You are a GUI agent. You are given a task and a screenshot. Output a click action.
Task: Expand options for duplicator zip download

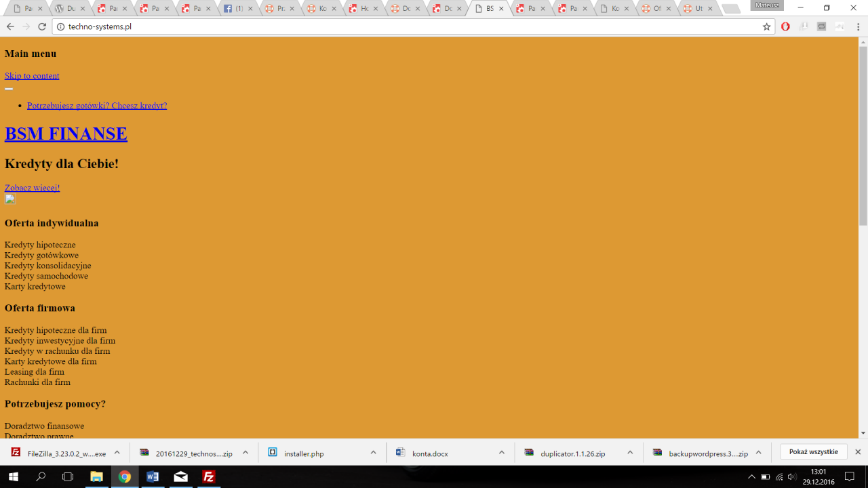630,453
